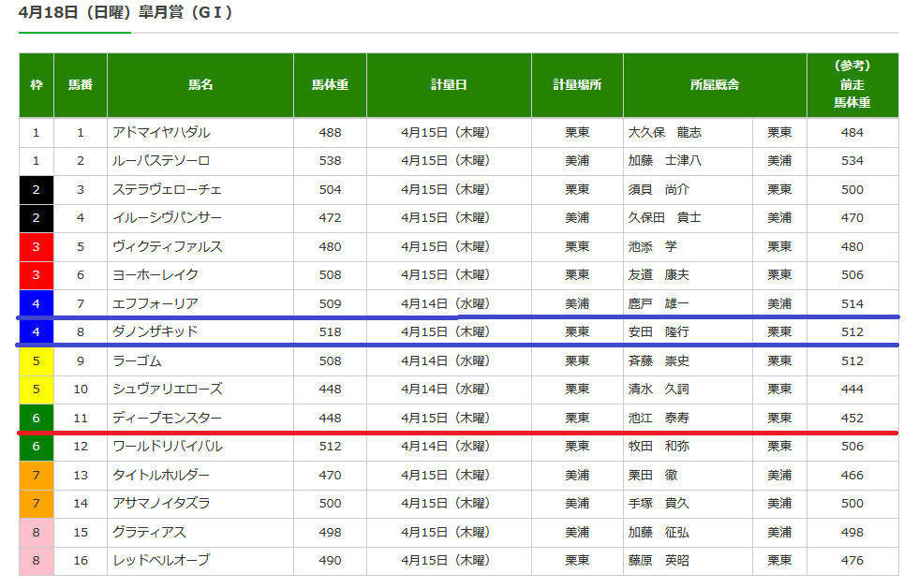Click the 計量日 column header

pyautogui.click(x=449, y=85)
